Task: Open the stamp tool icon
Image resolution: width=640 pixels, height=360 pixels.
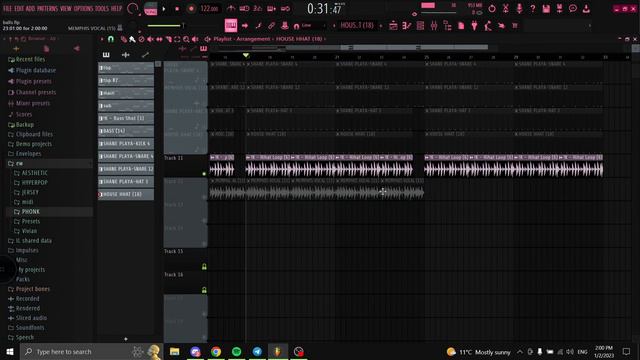Action: tap(285, 26)
